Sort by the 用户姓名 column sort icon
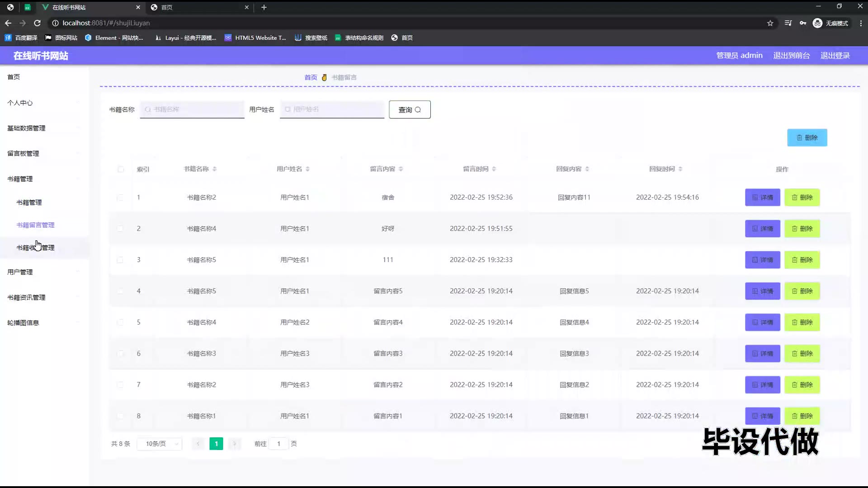Image resolution: width=868 pixels, height=488 pixels. point(308,169)
